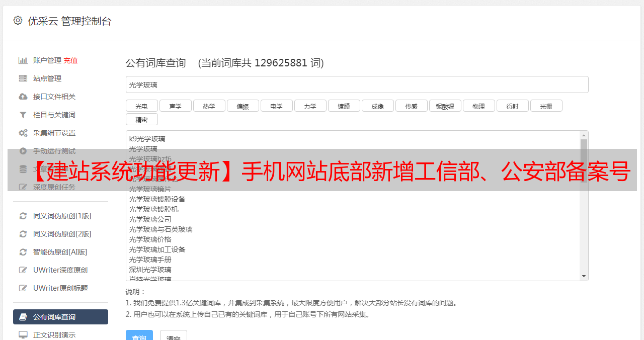Image resolution: width=644 pixels, height=340 pixels.
Task: Open 站点管理 via its server icon
Action: point(23,78)
